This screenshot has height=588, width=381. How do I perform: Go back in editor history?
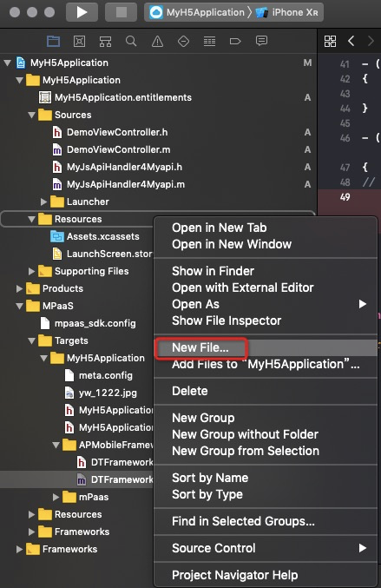(351, 41)
